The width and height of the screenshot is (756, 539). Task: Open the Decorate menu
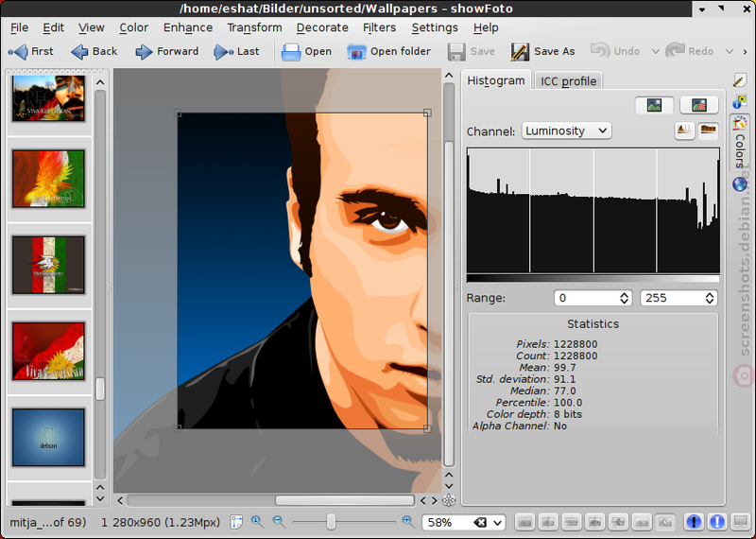(322, 28)
